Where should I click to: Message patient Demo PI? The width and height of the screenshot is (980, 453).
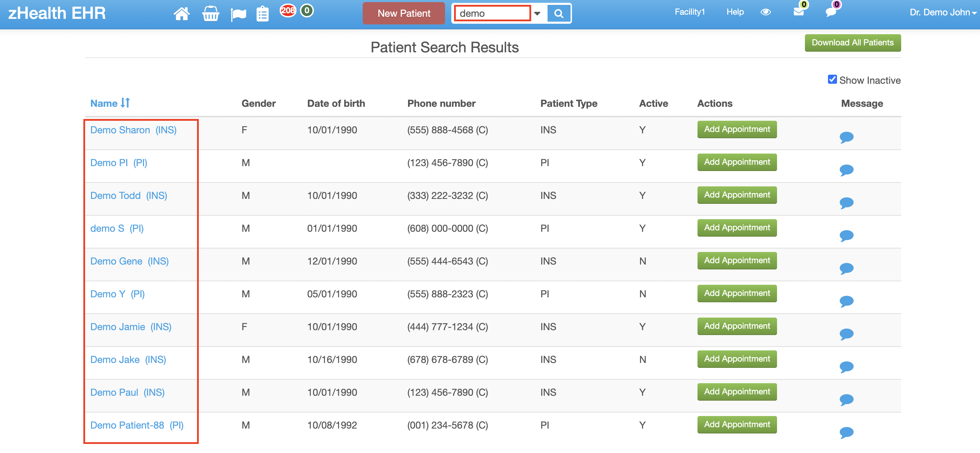coord(846,170)
